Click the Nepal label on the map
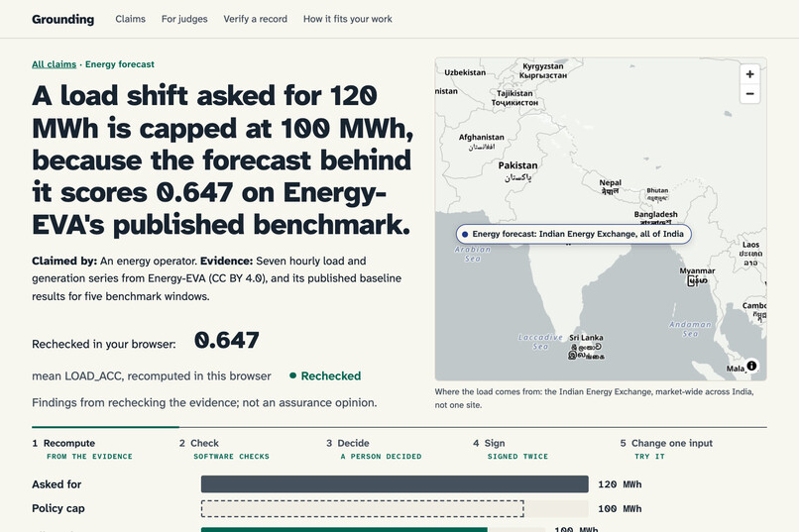799x532 pixels. click(610, 182)
